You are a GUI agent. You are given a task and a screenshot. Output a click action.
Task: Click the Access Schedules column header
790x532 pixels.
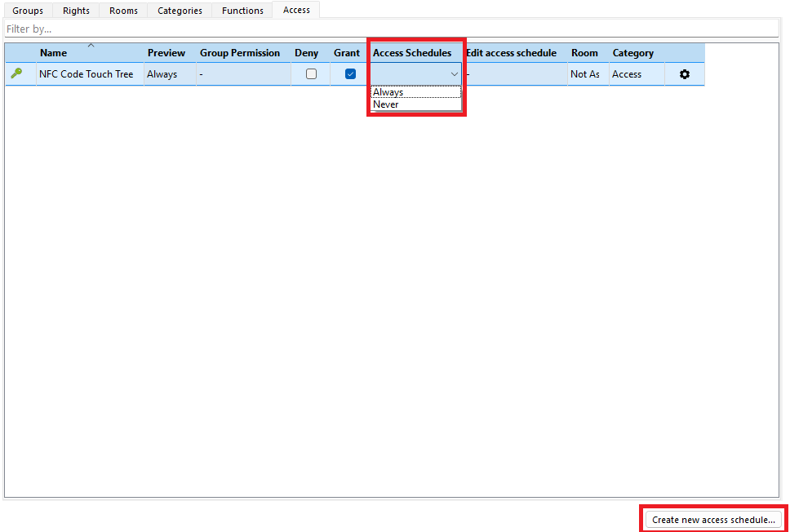point(412,53)
